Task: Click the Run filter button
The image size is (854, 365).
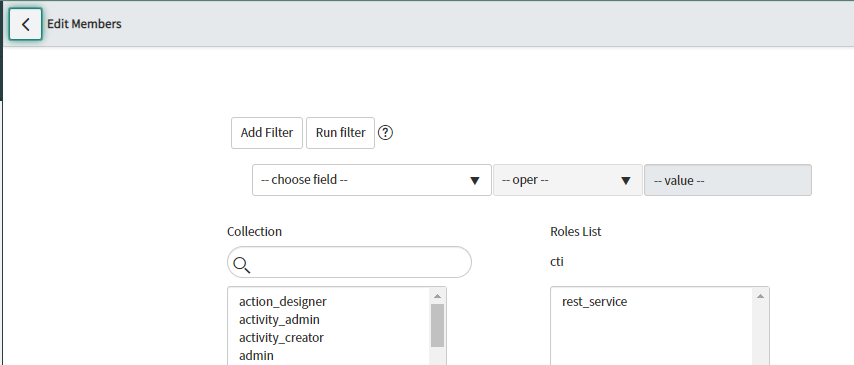Action: point(340,132)
